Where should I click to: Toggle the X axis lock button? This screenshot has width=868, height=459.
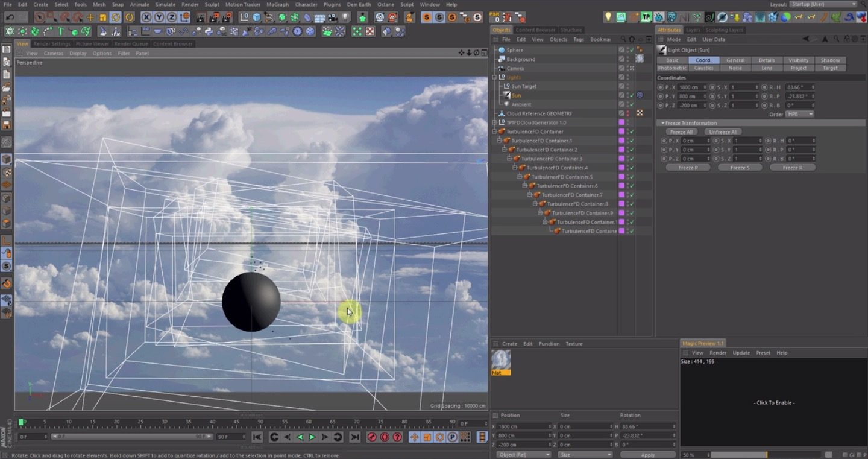pos(146,17)
